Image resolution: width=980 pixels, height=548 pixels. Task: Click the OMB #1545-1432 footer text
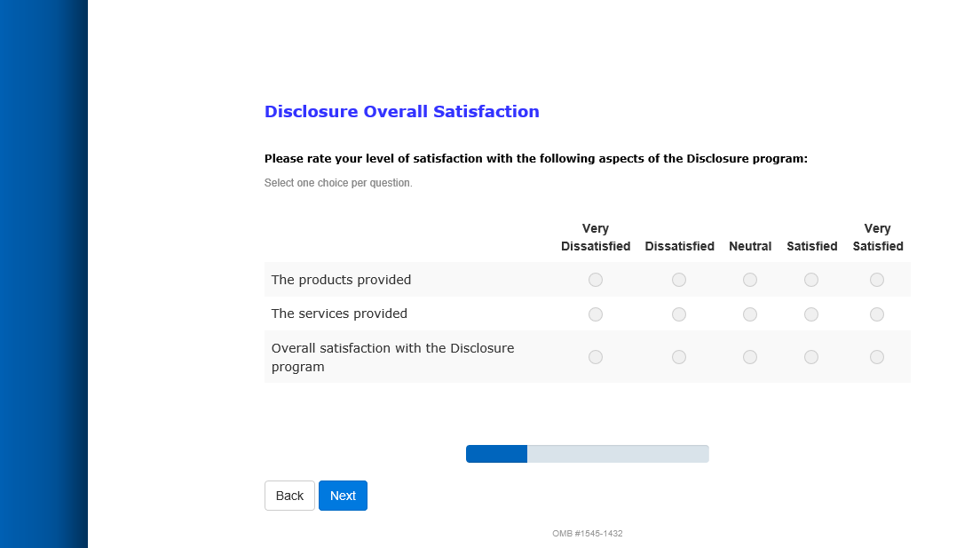pos(587,534)
